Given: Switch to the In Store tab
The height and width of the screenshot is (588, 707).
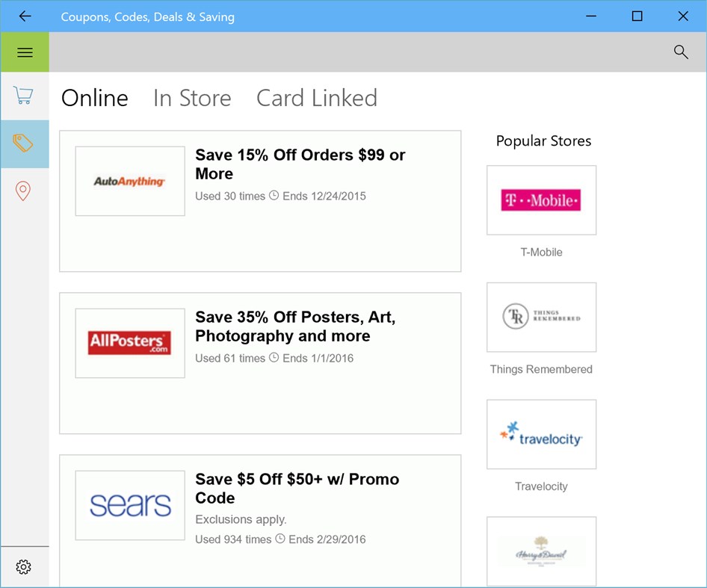Looking at the screenshot, I should (x=191, y=98).
